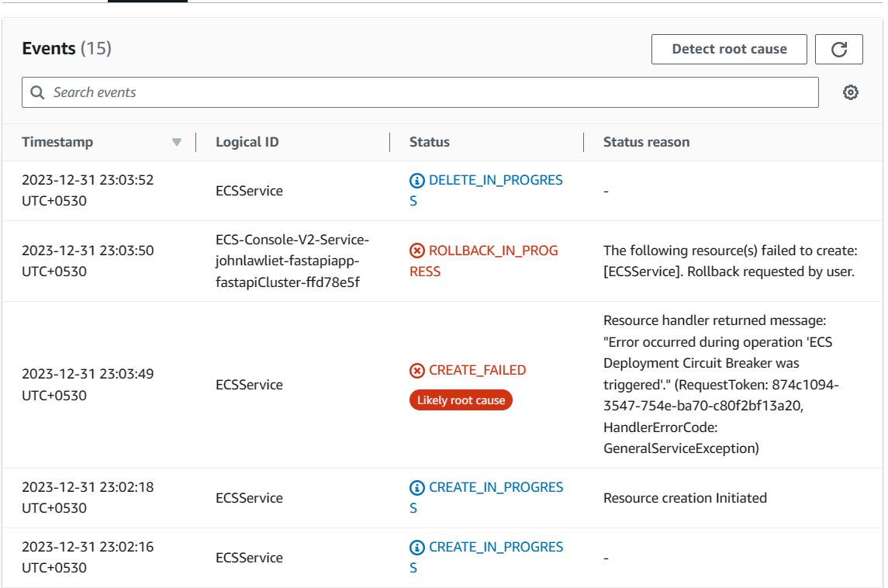The height and width of the screenshot is (588, 888).
Task: Open events table settings gear
Action: 851,92
